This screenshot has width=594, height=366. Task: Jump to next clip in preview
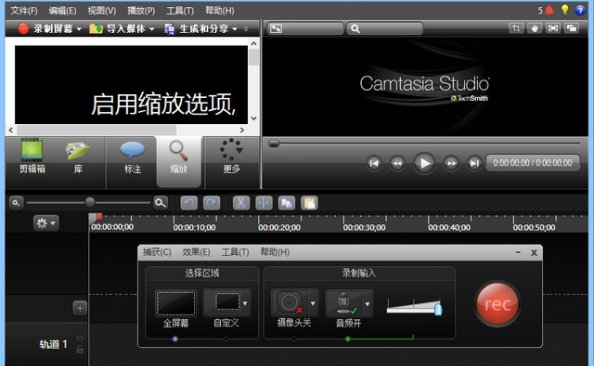(474, 163)
